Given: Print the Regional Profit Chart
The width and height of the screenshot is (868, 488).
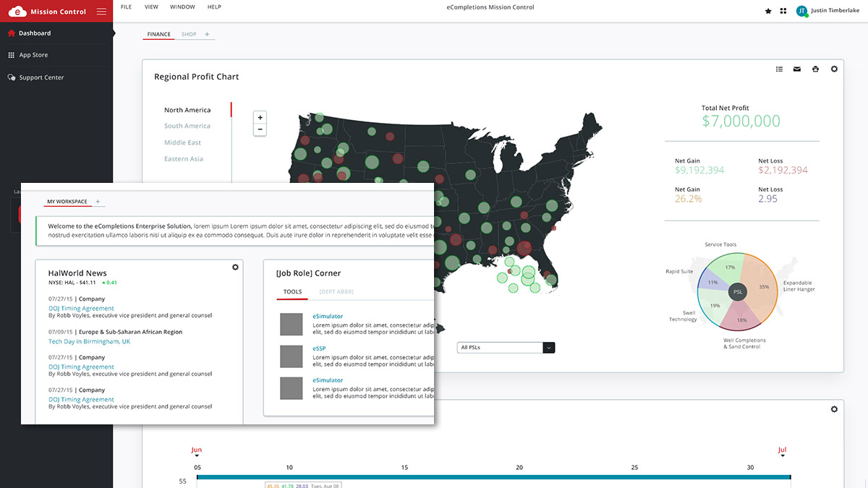Looking at the screenshot, I should coord(815,69).
